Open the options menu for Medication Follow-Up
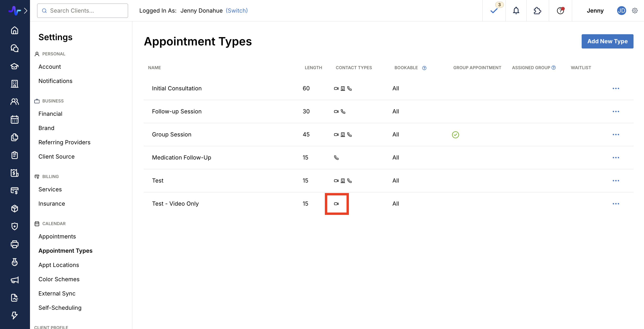The height and width of the screenshot is (329, 644). click(x=616, y=158)
